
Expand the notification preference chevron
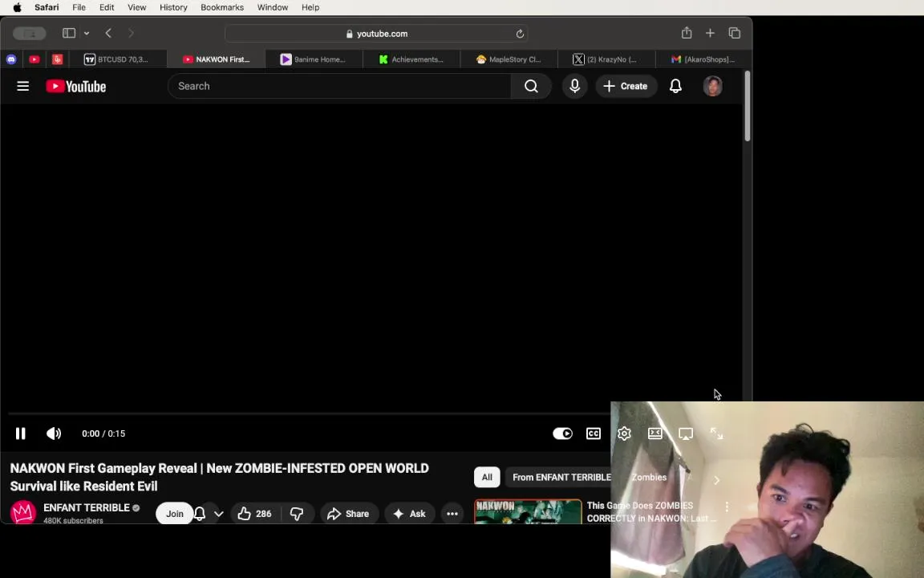tap(219, 514)
